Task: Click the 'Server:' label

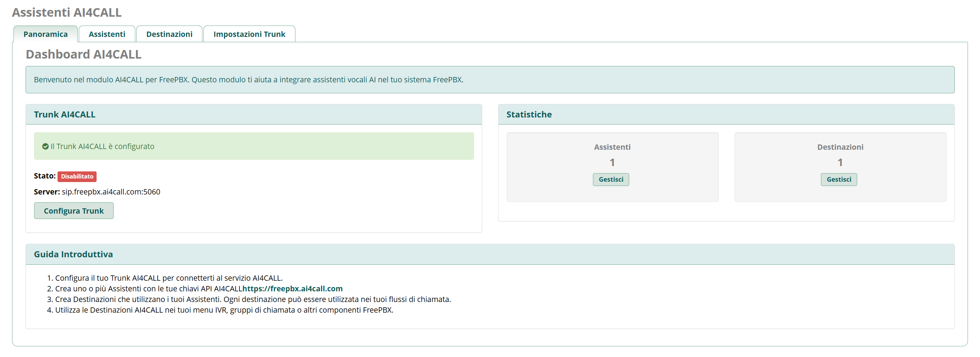Action: [47, 192]
